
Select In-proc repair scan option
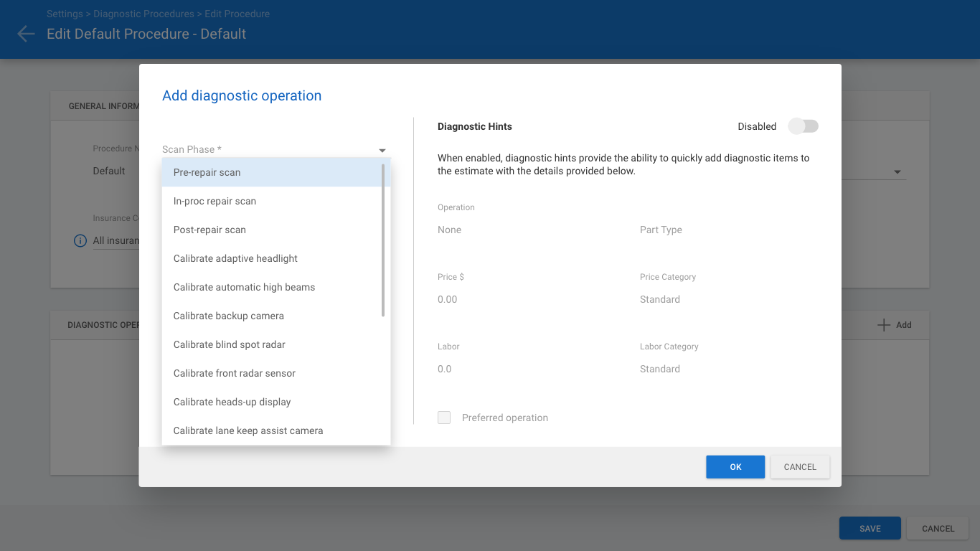[x=276, y=201]
